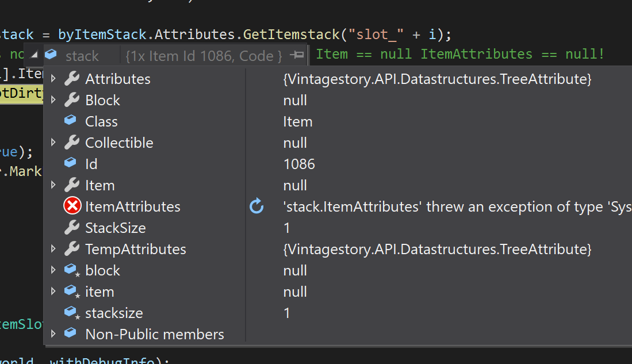Click the blue field icon beside Class
The width and height of the screenshot is (632, 364).
tap(70, 121)
